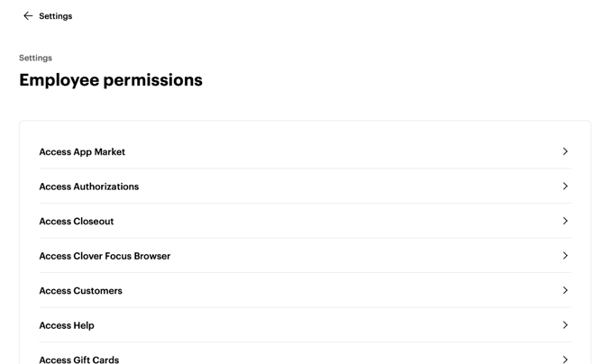Click the Settings title in header
Image resolution: width=604 pixels, height=364 pixels.
[56, 16]
